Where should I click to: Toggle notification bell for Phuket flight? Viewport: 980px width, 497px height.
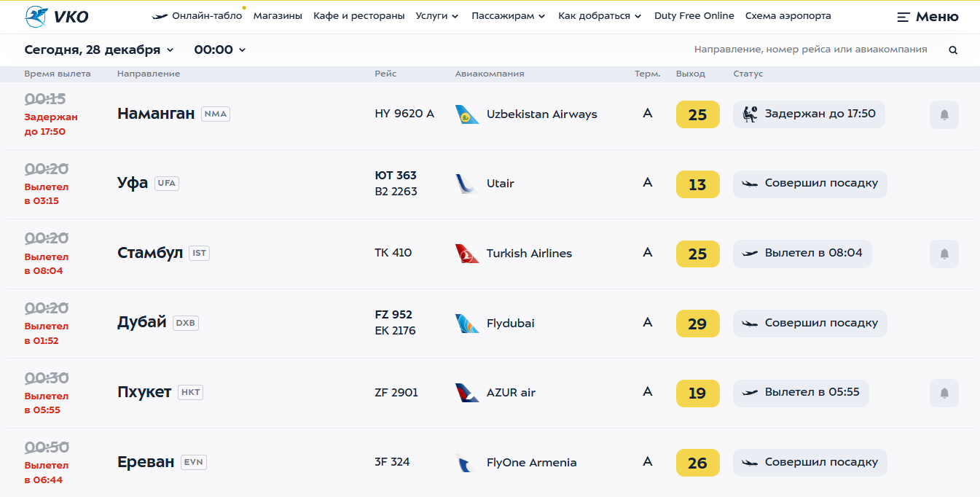point(944,393)
